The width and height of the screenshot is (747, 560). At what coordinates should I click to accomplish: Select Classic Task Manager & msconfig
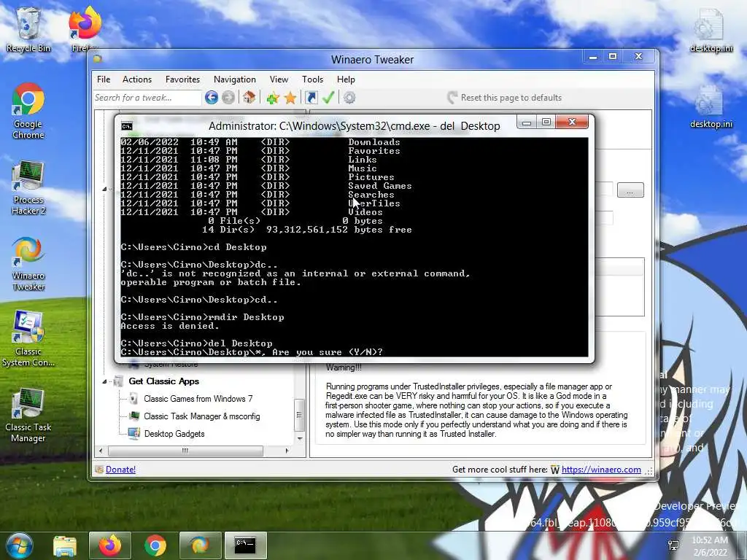point(202,416)
